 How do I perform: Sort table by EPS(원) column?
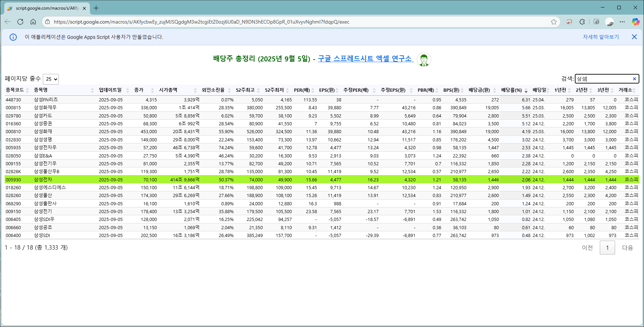pyautogui.click(x=329, y=90)
